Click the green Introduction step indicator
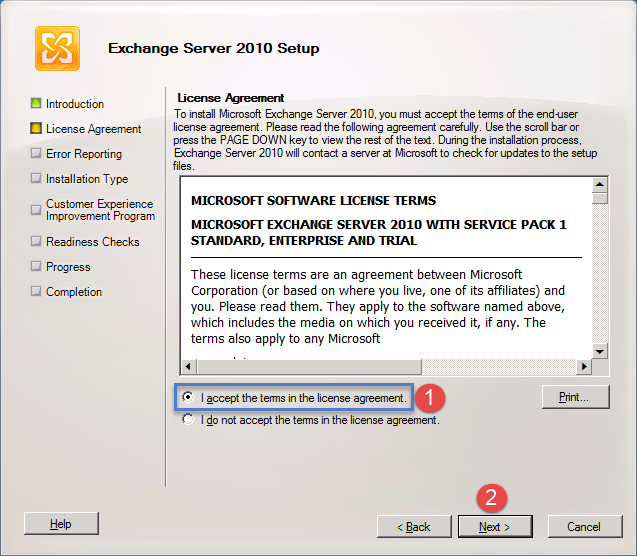 (36, 103)
